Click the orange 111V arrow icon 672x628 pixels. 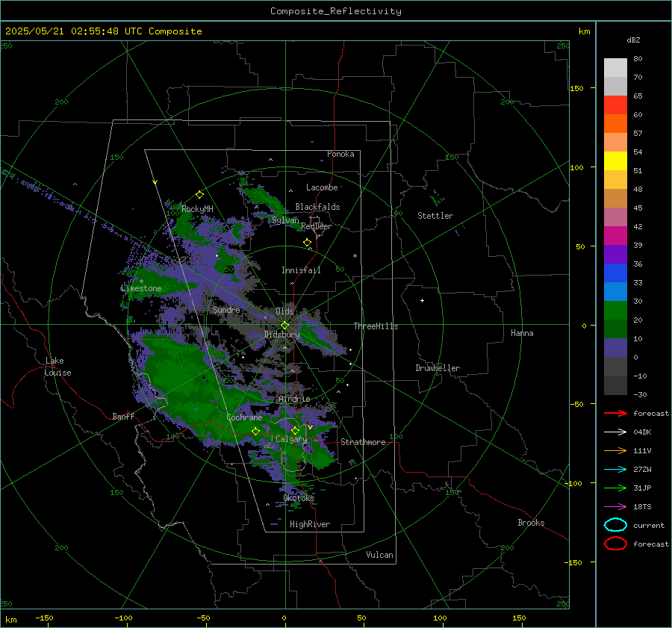coord(615,450)
